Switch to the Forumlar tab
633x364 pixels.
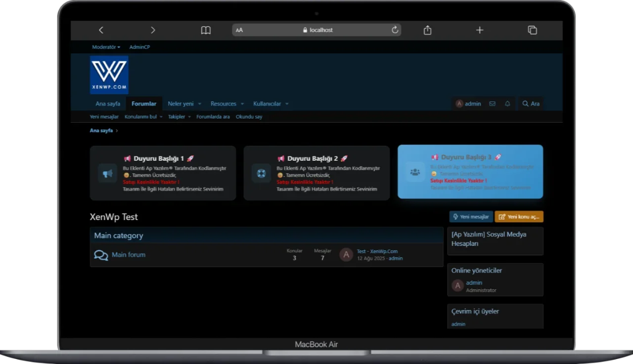pos(144,104)
